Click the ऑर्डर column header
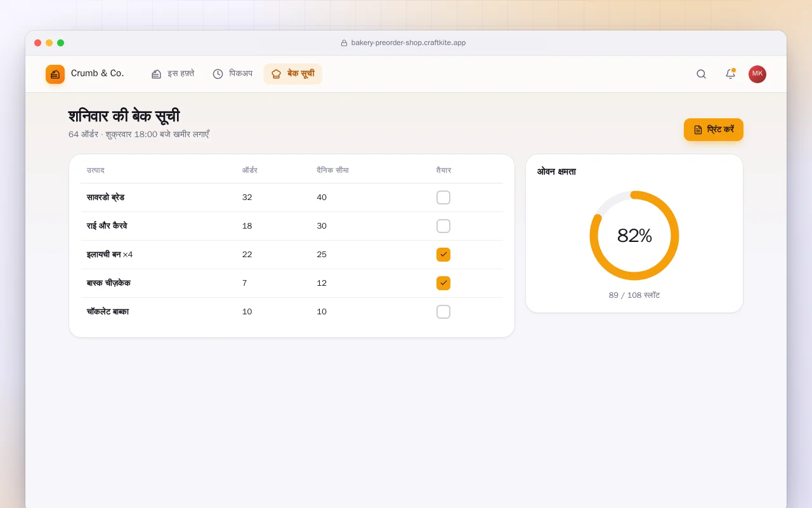Image resolution: width=812 pixels, height=508 pixels. pyautogui.click(x=249, y=170)
